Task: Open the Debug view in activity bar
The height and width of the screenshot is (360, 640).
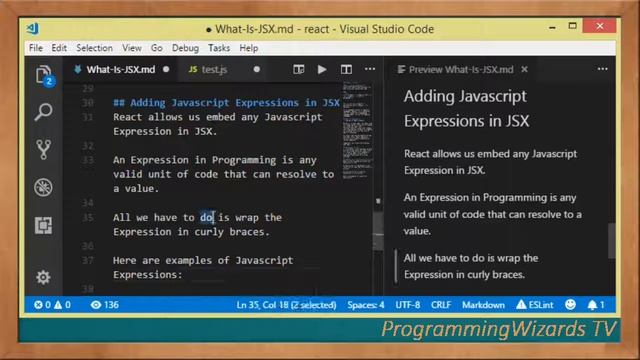Action: click(43, 187)
